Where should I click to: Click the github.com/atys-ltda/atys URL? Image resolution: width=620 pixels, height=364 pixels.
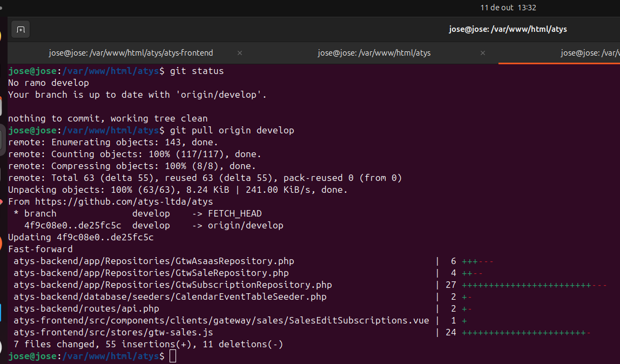pos(124,201)
